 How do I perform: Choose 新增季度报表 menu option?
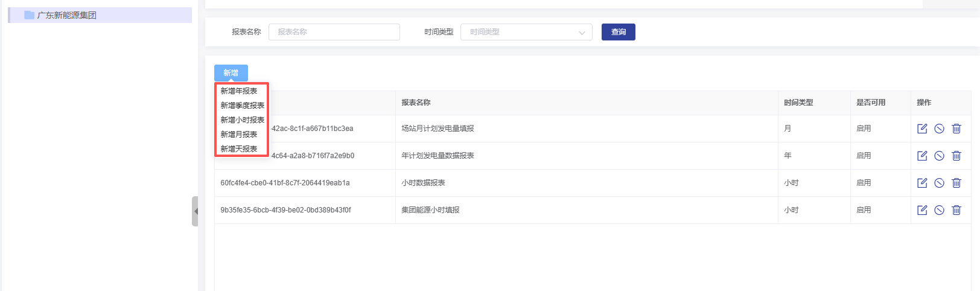coord(242,106)
